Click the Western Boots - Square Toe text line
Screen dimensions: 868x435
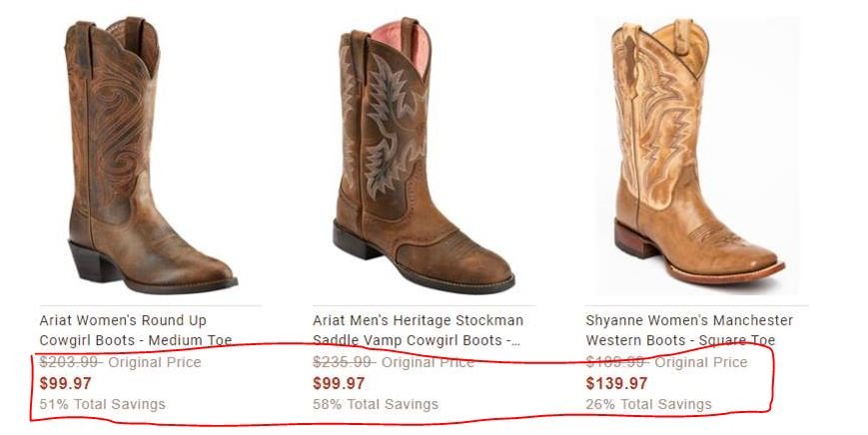click(x=680, y=340)
